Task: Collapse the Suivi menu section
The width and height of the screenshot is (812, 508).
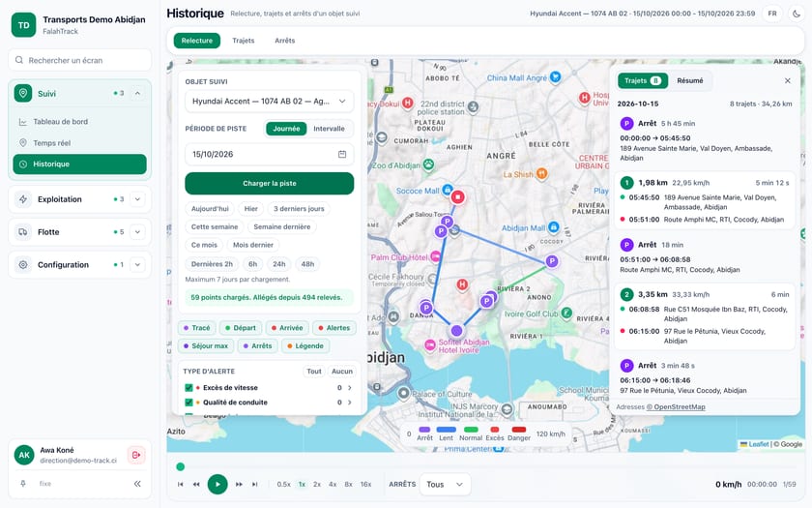Action: tap(137, 93)
